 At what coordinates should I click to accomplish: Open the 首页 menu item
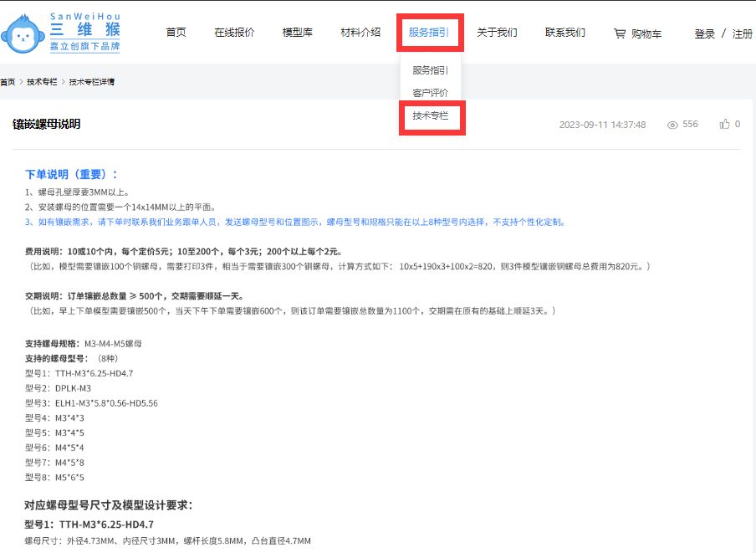tap(176, 32)
